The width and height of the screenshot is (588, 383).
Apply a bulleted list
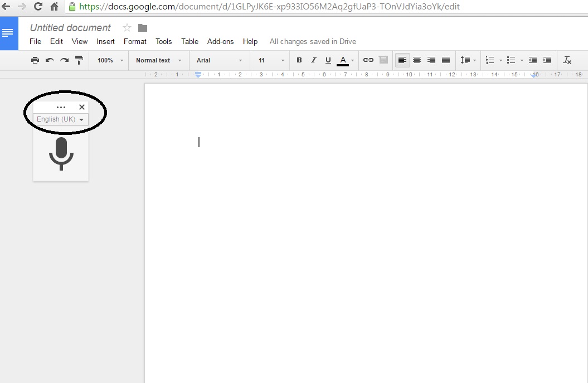pyautogui.click(x=511, y=60)
